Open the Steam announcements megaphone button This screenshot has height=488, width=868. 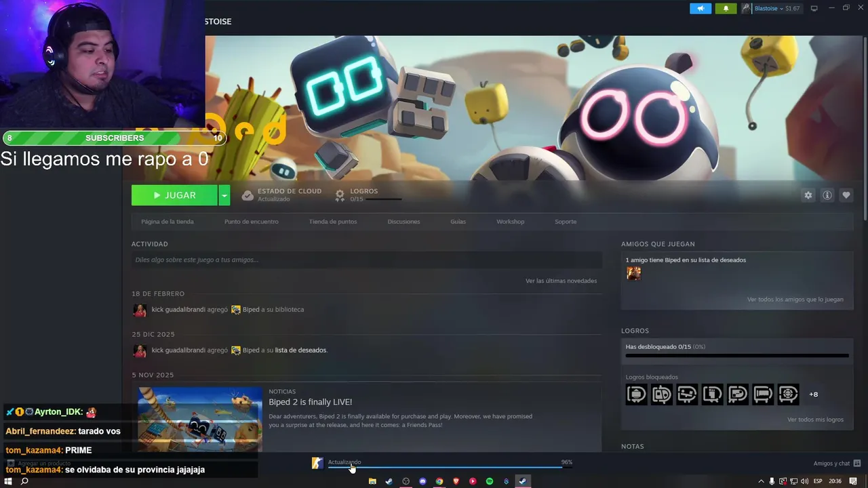point(701,8)
